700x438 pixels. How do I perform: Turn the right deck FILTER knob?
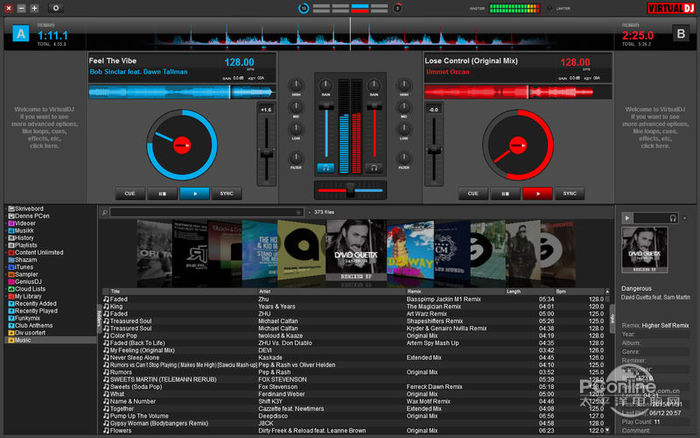point(404,158)
